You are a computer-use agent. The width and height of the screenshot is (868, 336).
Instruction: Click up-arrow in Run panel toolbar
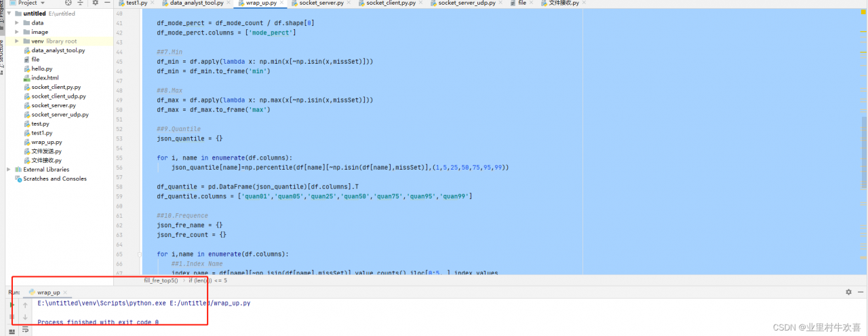click(25, 304)
